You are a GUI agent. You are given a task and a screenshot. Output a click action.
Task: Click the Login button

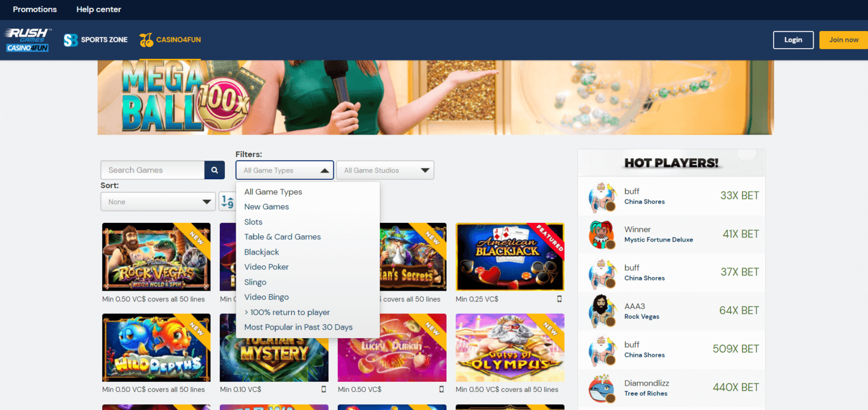pyautogui.click(x=793, y=40)
